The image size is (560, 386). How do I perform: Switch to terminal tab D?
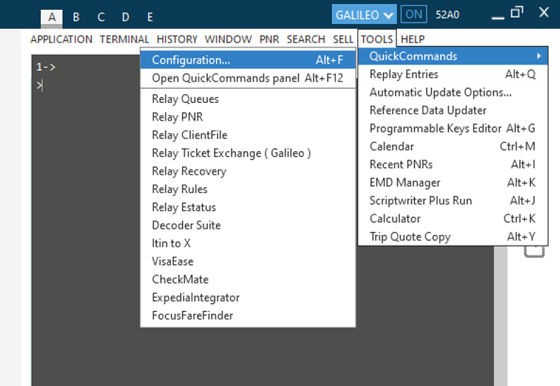(x=125, y=17)
